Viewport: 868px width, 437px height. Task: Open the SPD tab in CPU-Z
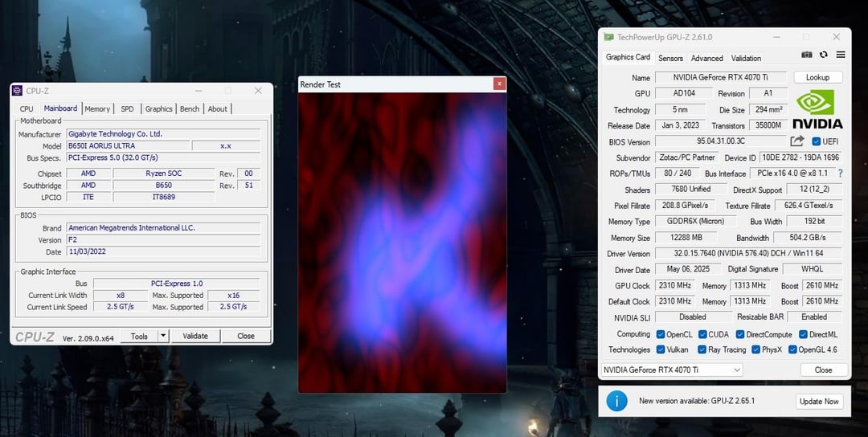tap(127, 109)
